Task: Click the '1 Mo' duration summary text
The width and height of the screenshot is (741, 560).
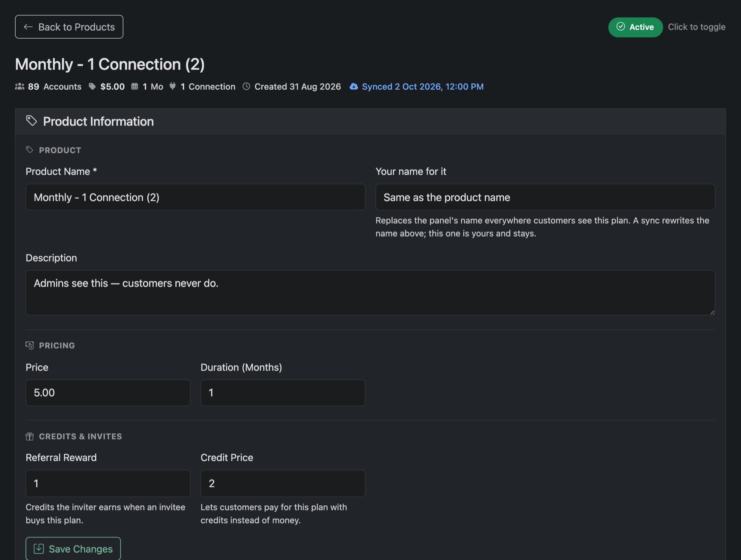Action: [153, 86]
